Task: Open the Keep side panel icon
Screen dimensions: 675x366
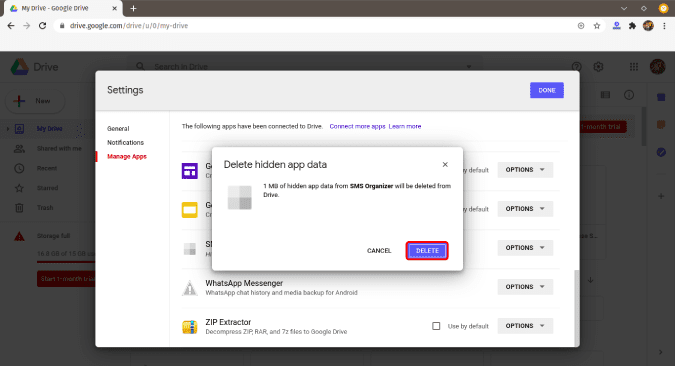Action: (x=661, y=125)
